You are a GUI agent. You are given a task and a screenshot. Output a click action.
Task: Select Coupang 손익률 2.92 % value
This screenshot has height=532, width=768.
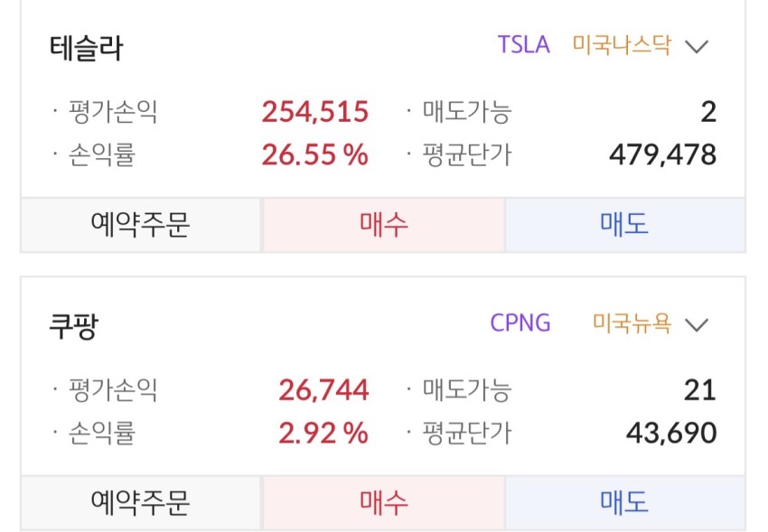323,434
